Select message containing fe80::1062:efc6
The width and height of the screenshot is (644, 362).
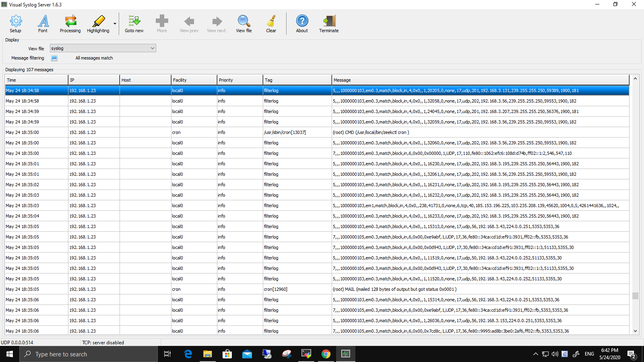point(452,153)
